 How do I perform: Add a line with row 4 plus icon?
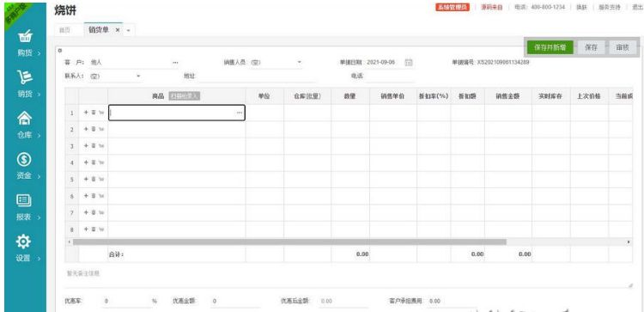click(x=86, y=162)
